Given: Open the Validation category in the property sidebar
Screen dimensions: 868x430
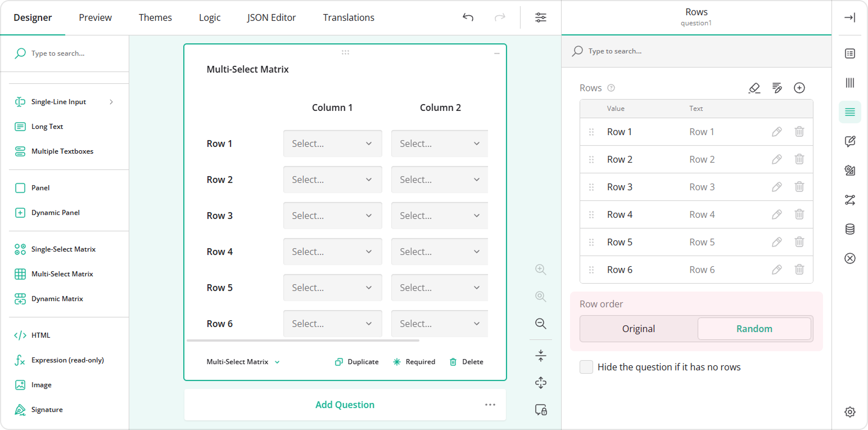Looking at the screenshot, I should (x=849, y=258).
